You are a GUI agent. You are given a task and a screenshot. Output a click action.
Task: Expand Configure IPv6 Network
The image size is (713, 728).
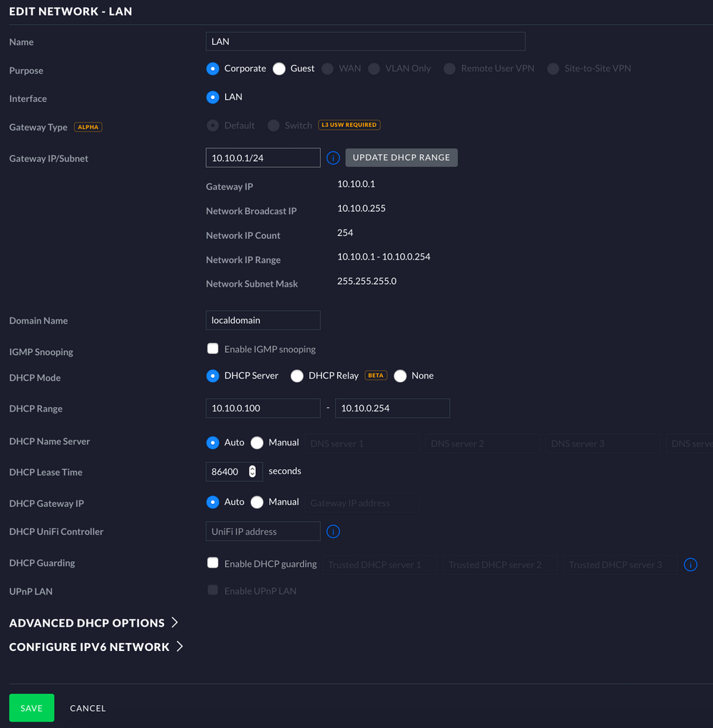(x=96, y=647)
